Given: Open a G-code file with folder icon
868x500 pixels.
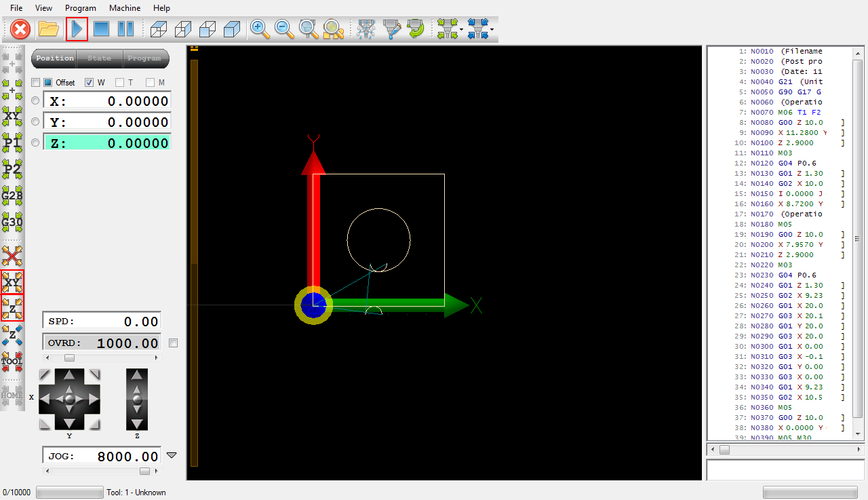Looking at the screenshot, I should pyautogui.click(x=49, y=29).
